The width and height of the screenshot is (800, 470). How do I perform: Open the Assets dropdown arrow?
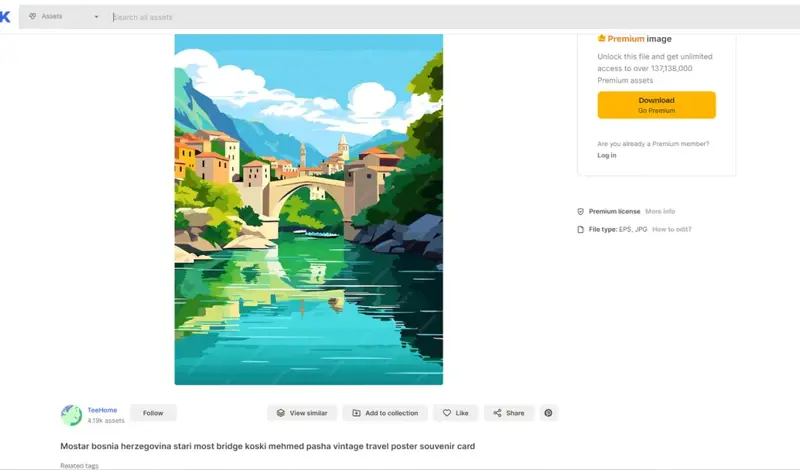[96, 17]
